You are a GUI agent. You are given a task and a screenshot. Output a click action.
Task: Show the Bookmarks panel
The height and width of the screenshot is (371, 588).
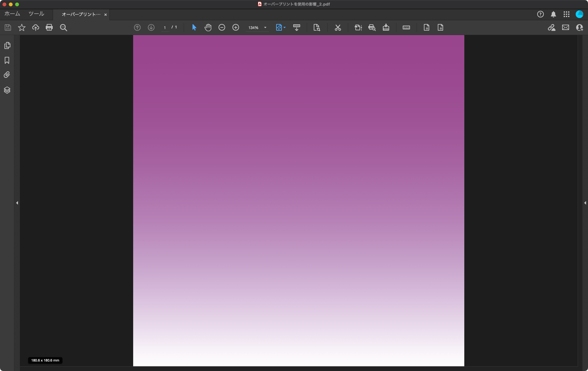pos(7,60)
